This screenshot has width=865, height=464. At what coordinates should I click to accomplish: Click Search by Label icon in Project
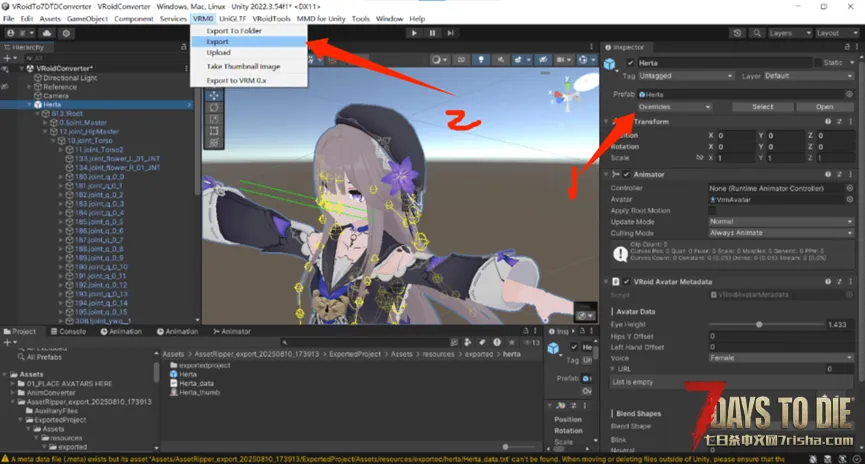click(482, 343)
